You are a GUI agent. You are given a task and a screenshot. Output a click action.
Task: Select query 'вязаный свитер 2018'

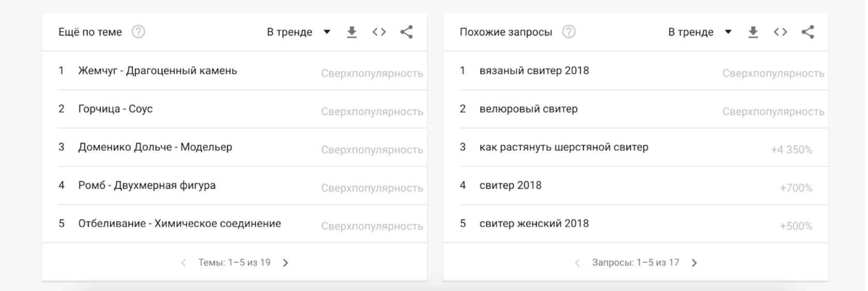(534, 71)
